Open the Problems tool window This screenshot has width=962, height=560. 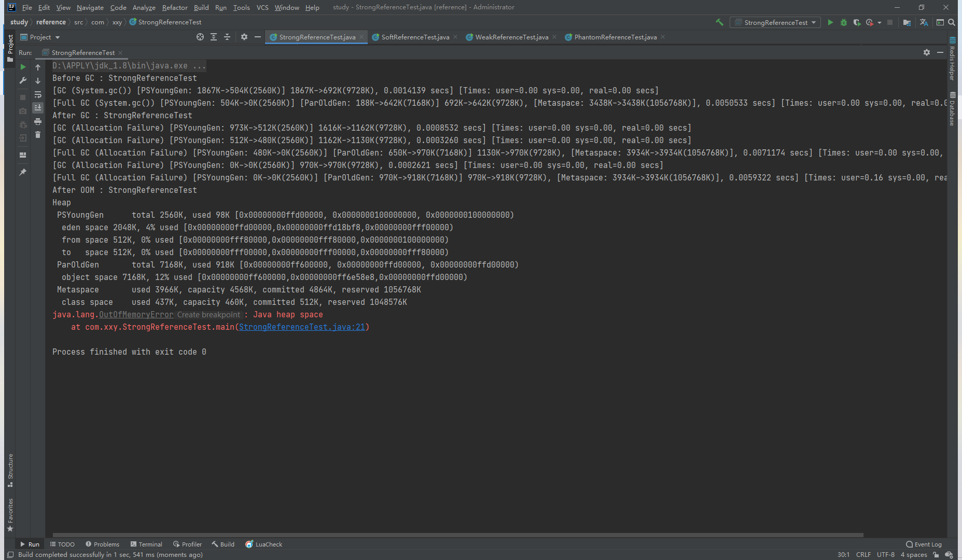(102, 544)
